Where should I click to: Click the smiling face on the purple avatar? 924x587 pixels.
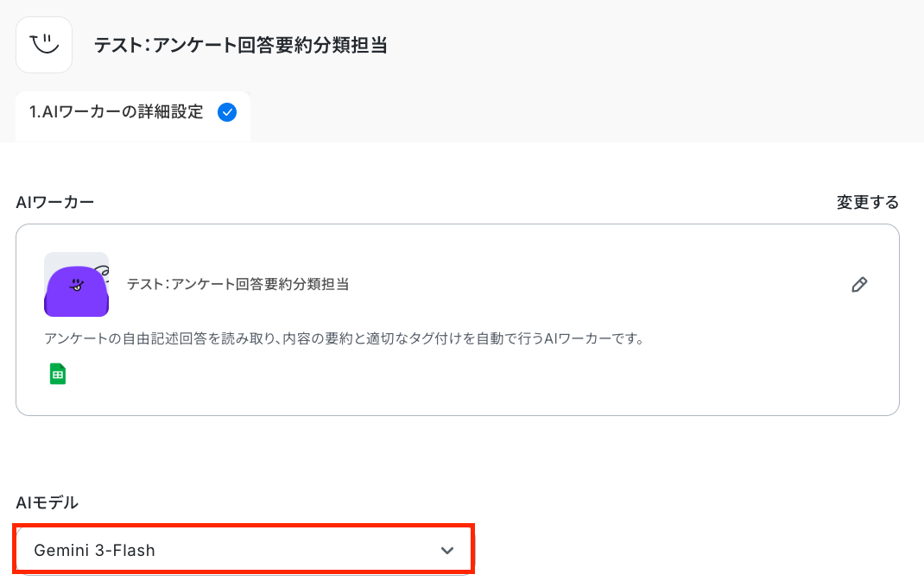coord(76,283)
